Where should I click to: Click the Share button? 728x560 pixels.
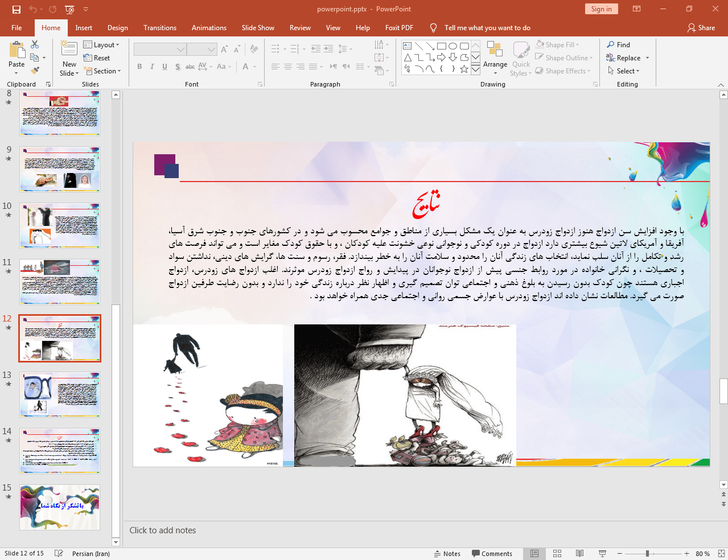click(x=701, y=28)
